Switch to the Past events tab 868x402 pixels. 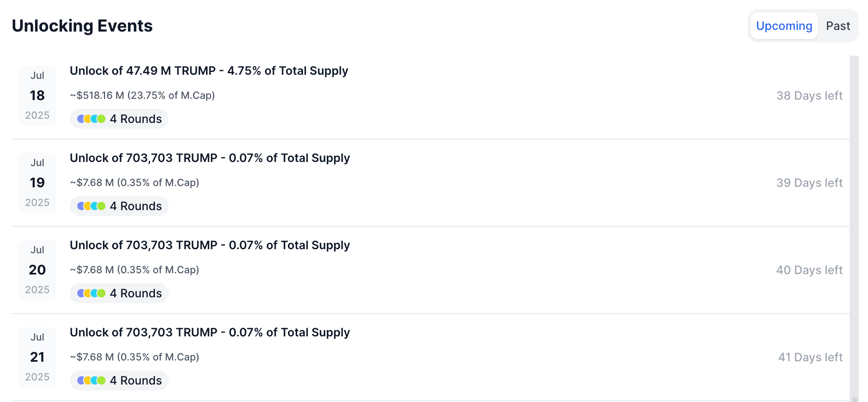[838, 26]
